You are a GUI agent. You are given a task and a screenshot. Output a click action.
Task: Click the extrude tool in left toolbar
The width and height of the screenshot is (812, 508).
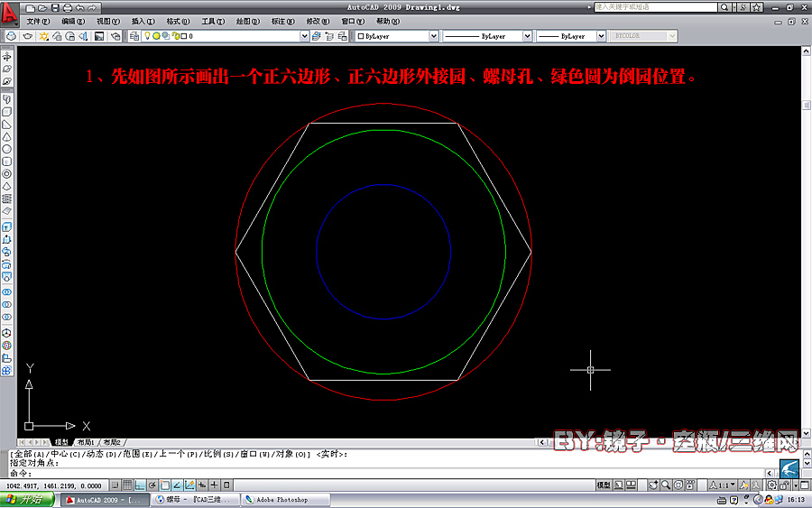[6, 226]
